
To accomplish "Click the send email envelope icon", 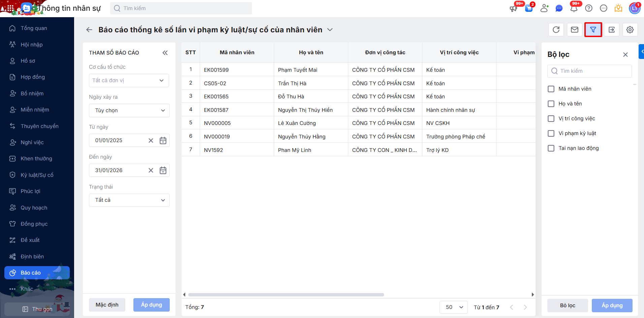I will (575, 30).
